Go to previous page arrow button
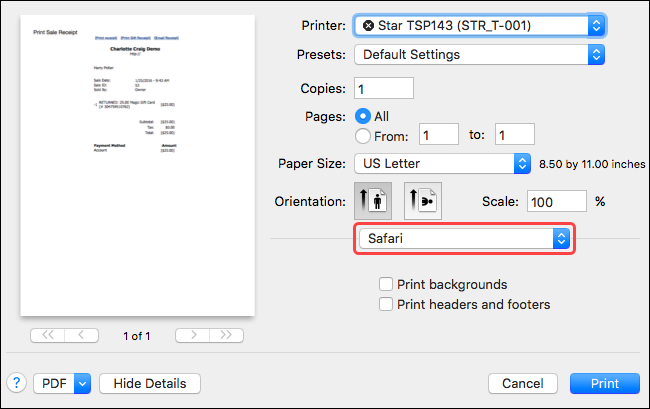This screenshot has height=409, width=650. coord(82,335)
